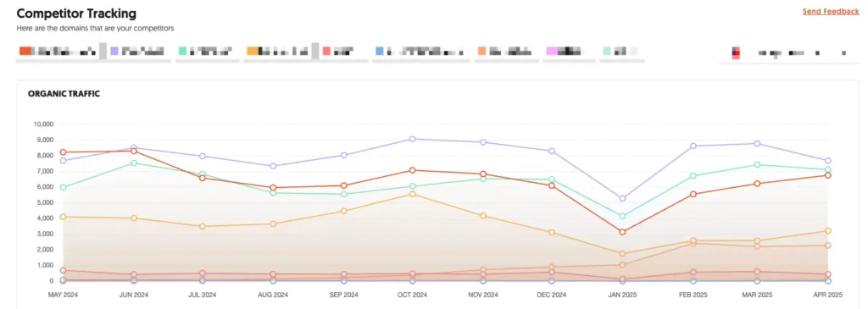The width and height of the screenshot is (868, 309).
Task: Select pink-red line point at MAY 2024
Action: [x=63, y=271]
